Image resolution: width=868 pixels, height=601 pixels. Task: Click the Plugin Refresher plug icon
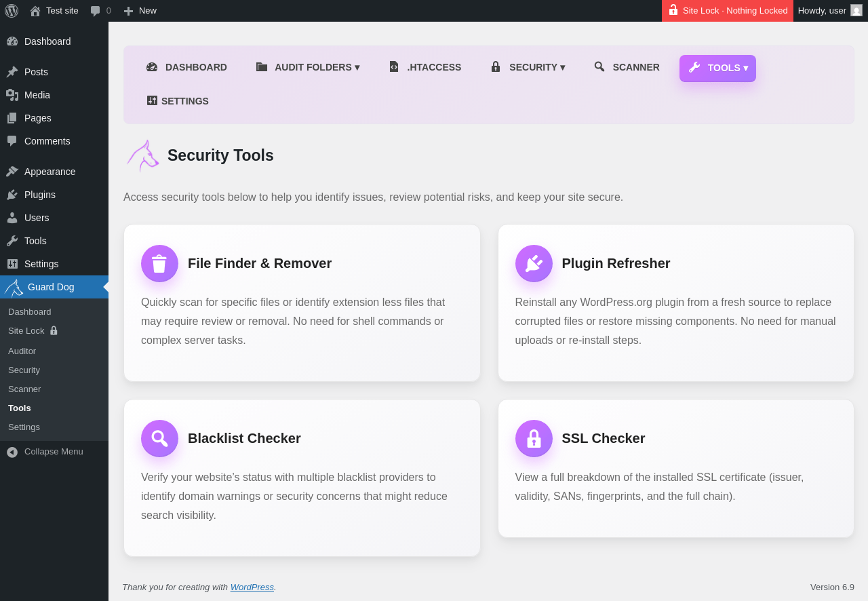(x=534, y=264)
